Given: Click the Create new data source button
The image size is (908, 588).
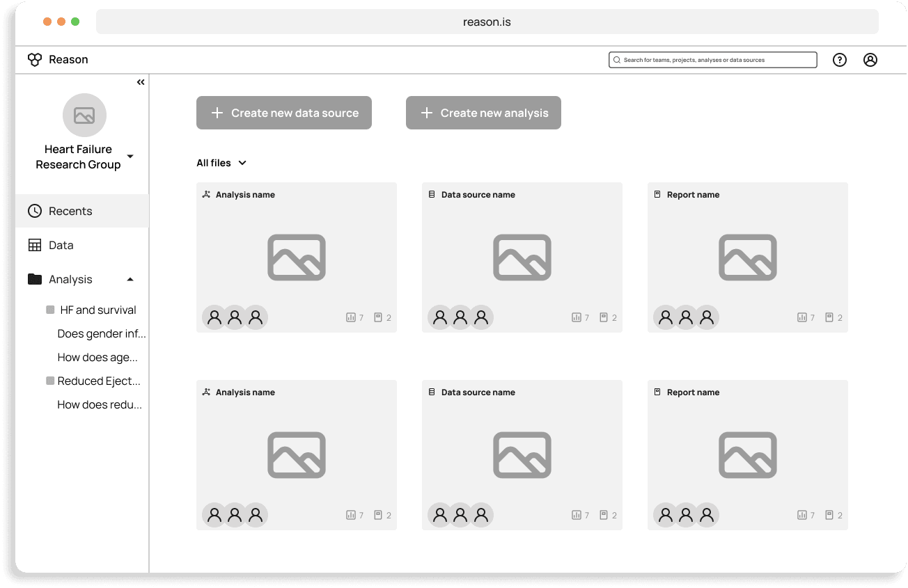Looking at the screenshot, I should click(x=284, y=113).
